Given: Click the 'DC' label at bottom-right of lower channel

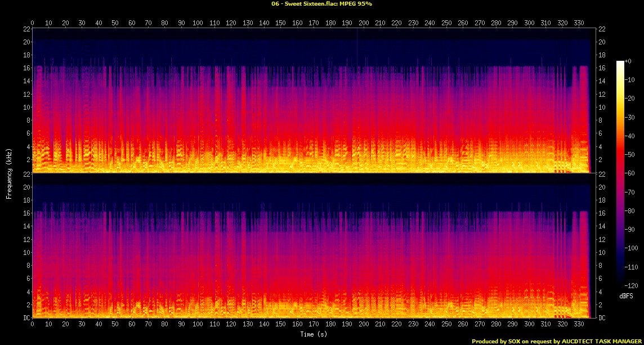Looking at the screenshot, I should [x=601, y=317].
